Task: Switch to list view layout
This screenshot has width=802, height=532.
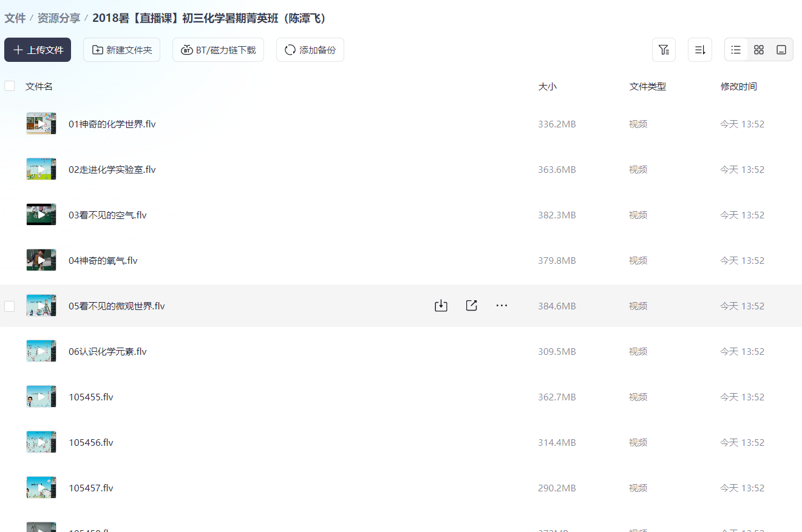Action: (736, 50)
